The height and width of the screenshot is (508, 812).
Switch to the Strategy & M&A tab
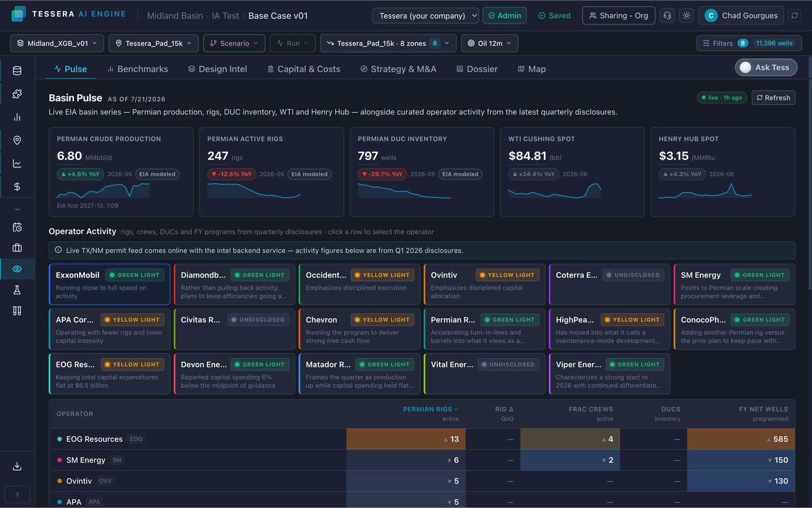pyautogui.click(x=398, y=69)
